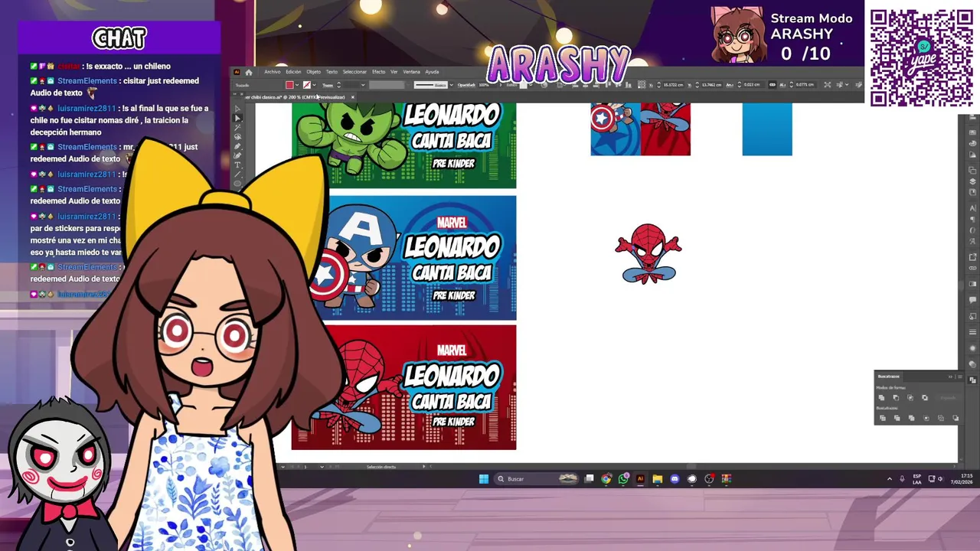Apply Crop pathfinder in Buscatrazos

tap(926, 418)
